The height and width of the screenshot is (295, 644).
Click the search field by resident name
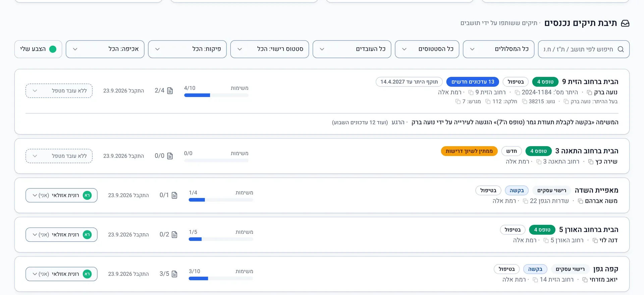click(x=584, y=49)
